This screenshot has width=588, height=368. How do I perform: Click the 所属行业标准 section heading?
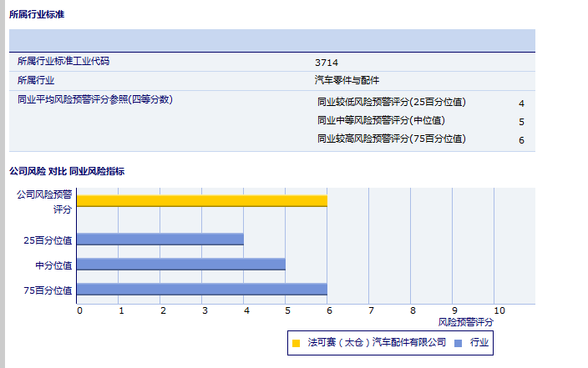point(36,15)
